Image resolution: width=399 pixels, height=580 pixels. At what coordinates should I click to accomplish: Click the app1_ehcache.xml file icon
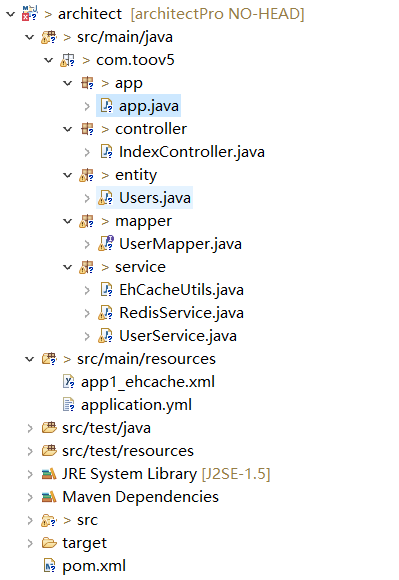(69, 382)
